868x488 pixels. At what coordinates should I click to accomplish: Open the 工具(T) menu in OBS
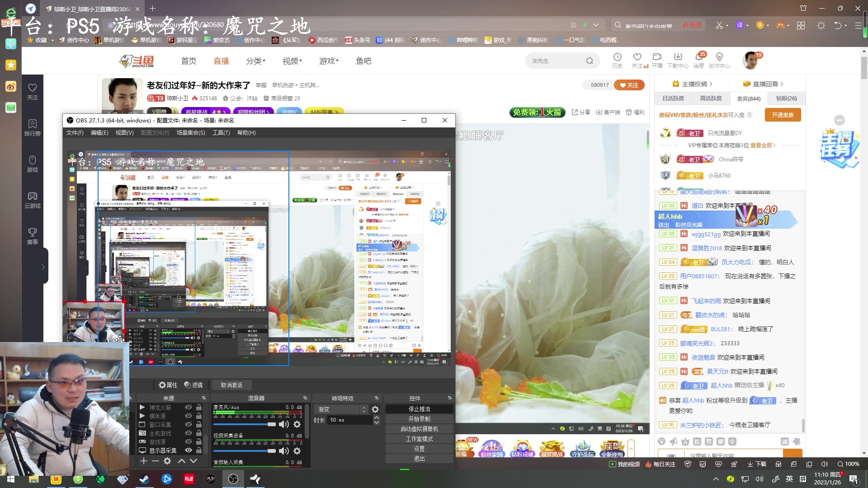coord(221,132)
